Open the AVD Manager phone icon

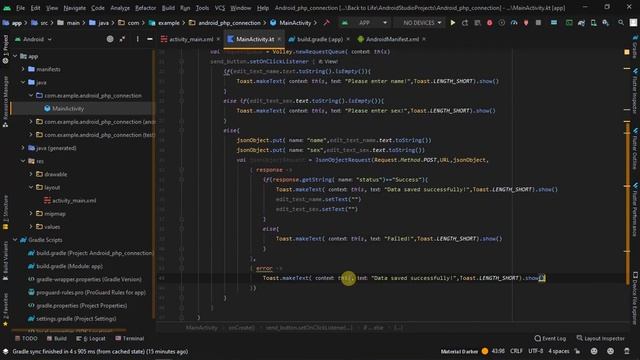(x=593, y=23)
